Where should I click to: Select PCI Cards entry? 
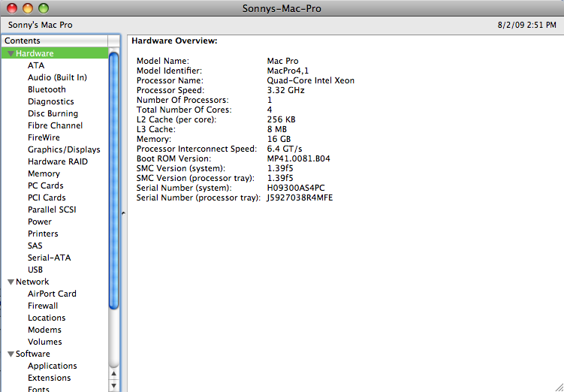point(47,198)
